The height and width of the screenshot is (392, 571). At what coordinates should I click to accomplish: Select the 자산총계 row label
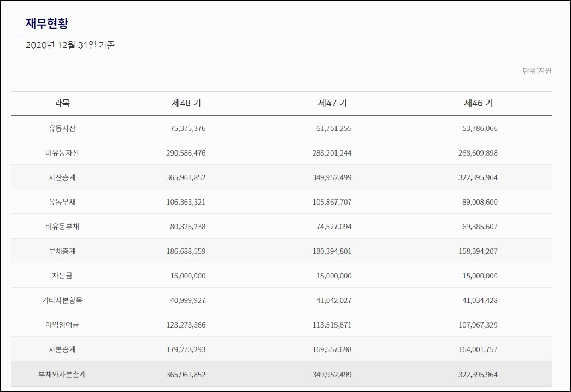[x=62, y=177]
